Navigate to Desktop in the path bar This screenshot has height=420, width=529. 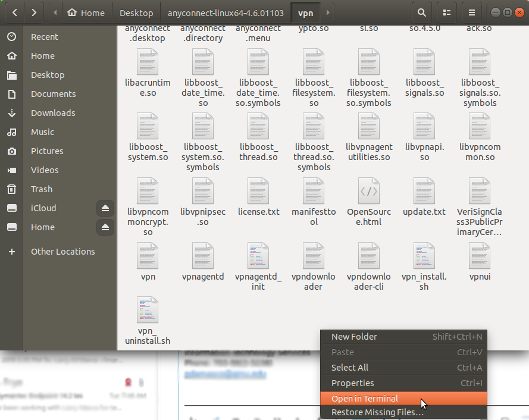136,13
